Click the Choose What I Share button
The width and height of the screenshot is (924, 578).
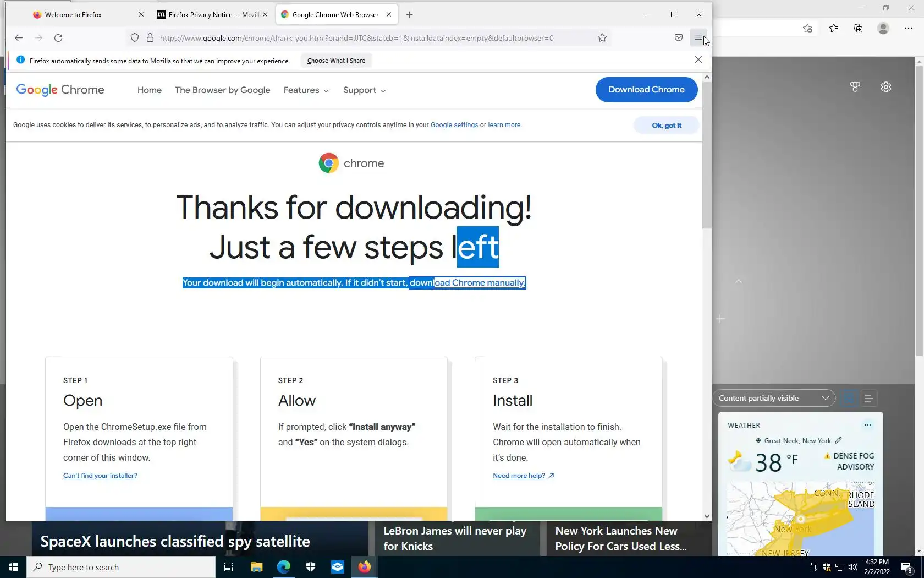[x=336, y=61]
